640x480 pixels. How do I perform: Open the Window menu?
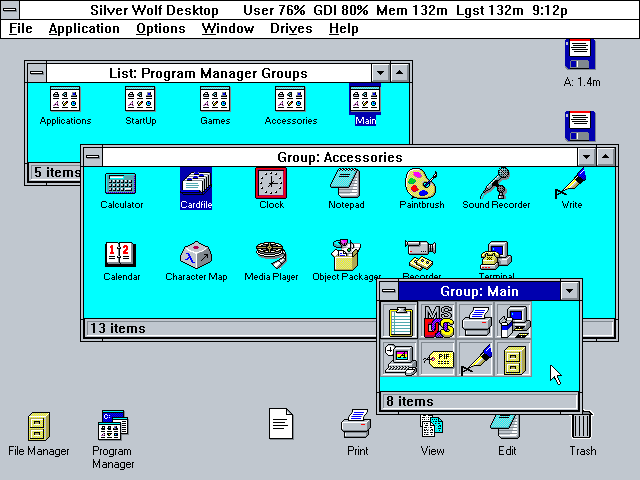click(228, 29)
